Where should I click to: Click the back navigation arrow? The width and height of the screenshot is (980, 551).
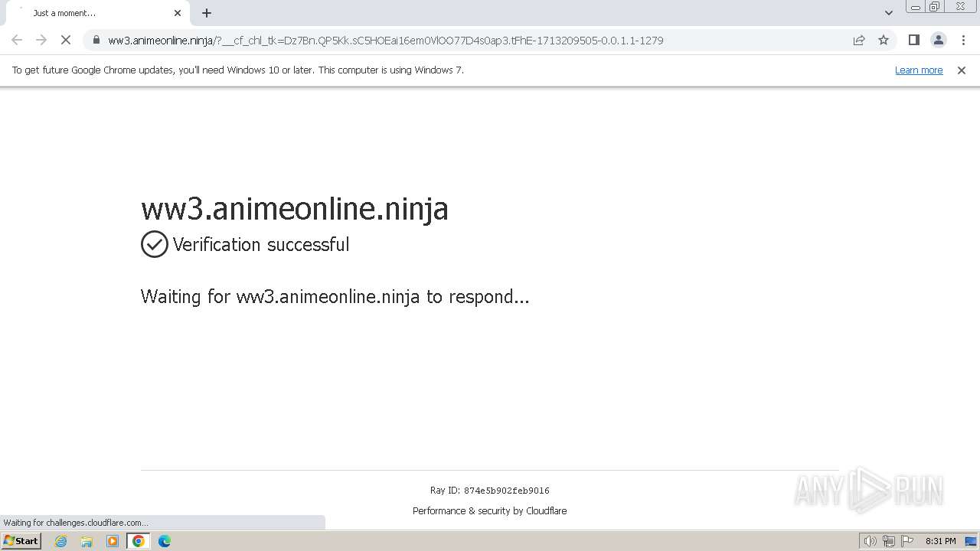17,40
